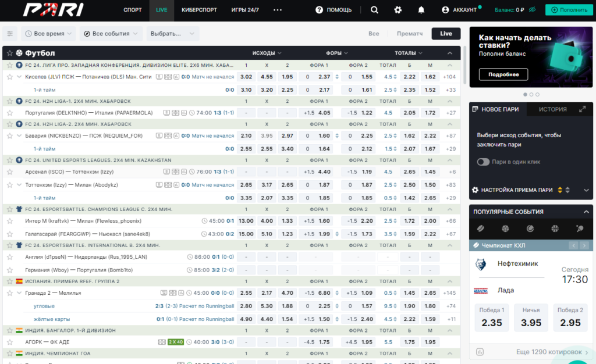The width and height of the screenshot is (596, 364).
Task: Open the Все события dropdown
Action: (x=111, y=34)
